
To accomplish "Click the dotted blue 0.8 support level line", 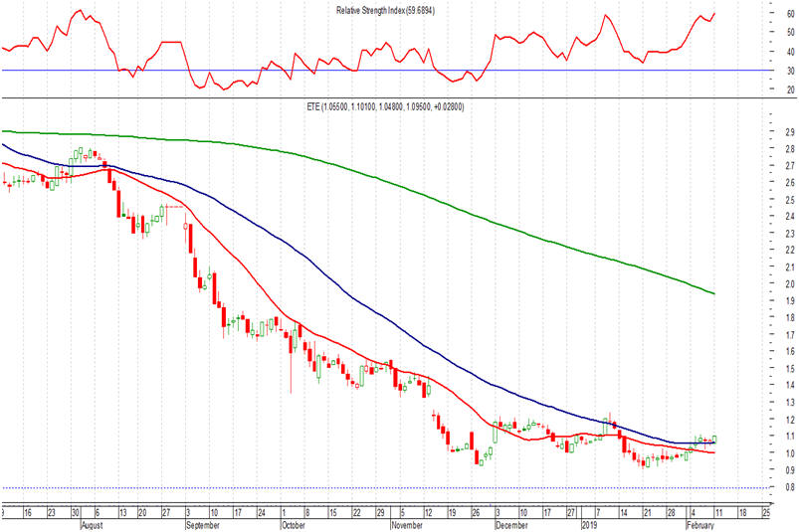I will click(385, 487).
